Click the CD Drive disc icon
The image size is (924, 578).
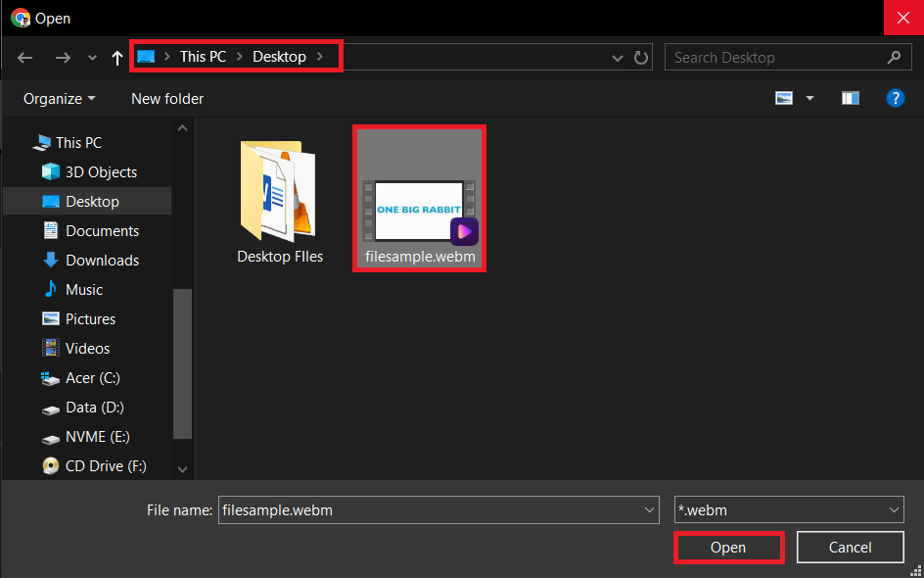click(51, 466)
